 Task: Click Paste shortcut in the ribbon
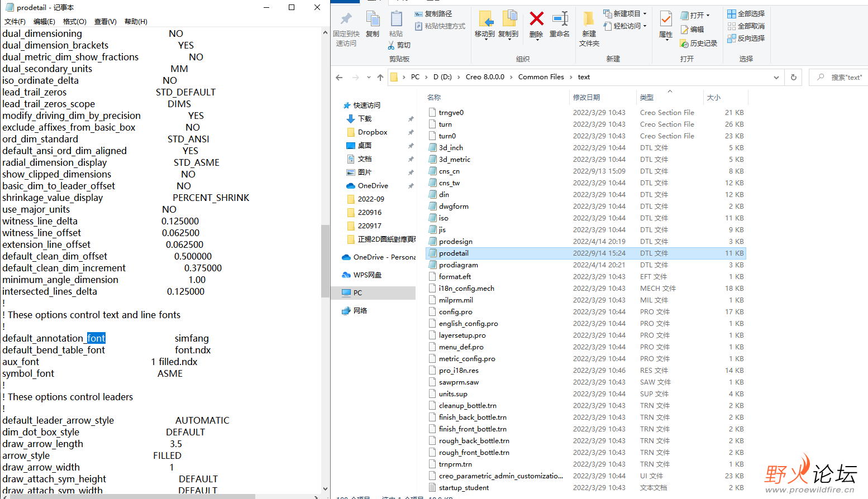(440, 26)
